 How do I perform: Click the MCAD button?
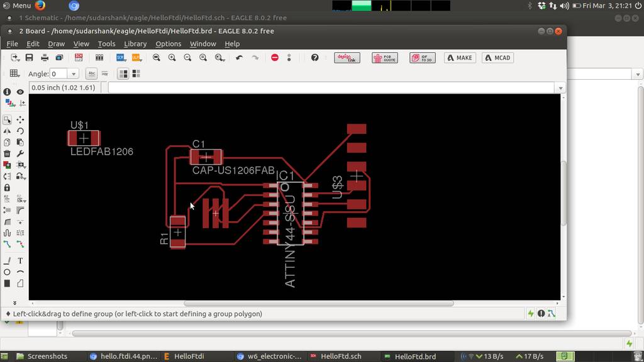pyautogui.click(x=497, y=58)
